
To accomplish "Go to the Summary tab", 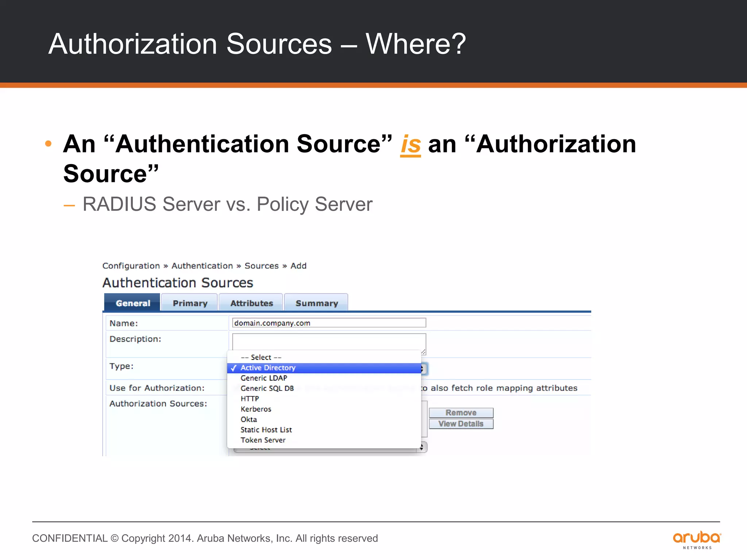I will pos(316,303).
